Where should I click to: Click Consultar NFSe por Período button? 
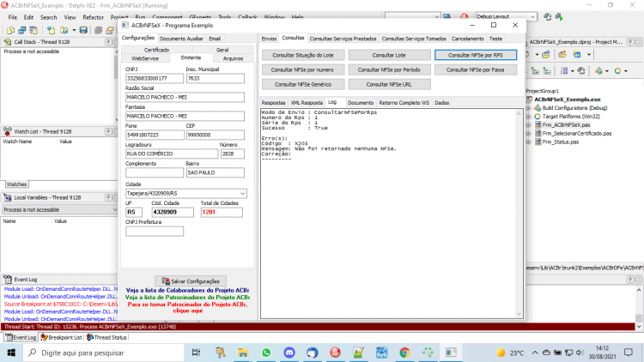[389, 69]
